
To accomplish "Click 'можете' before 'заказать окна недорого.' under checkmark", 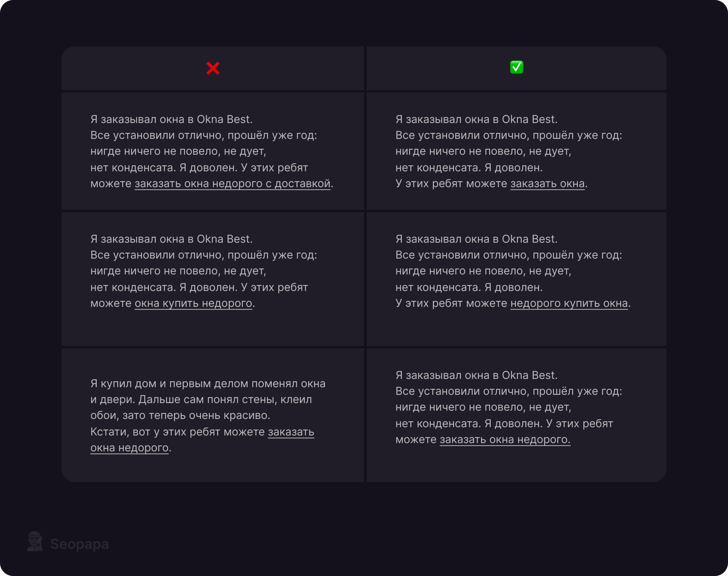I will click(x=416, y=440).
